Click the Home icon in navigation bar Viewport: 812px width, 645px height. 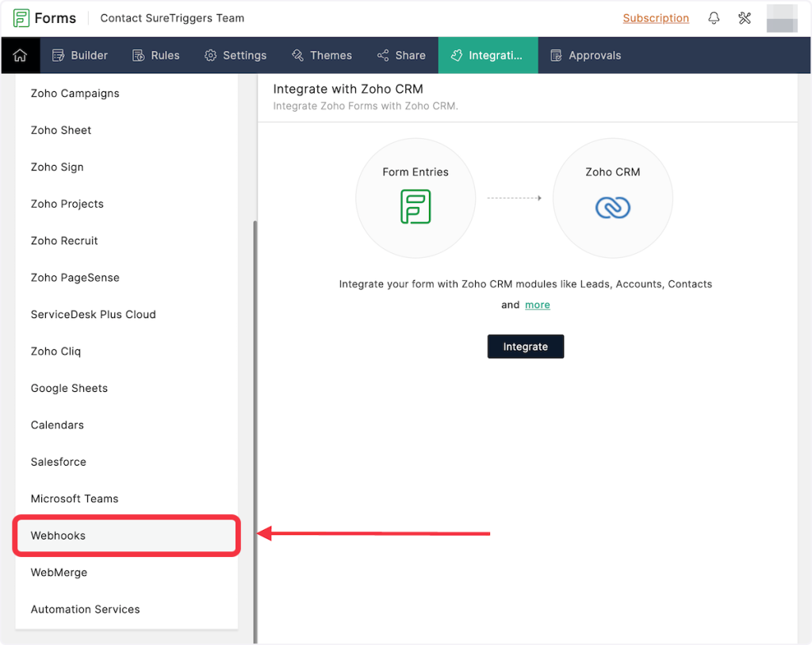point(20,56)
